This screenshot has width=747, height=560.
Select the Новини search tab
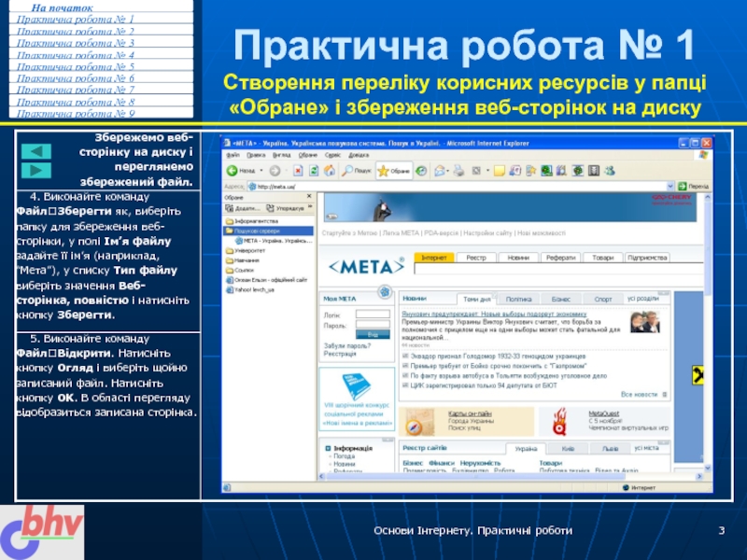(518, 258)
